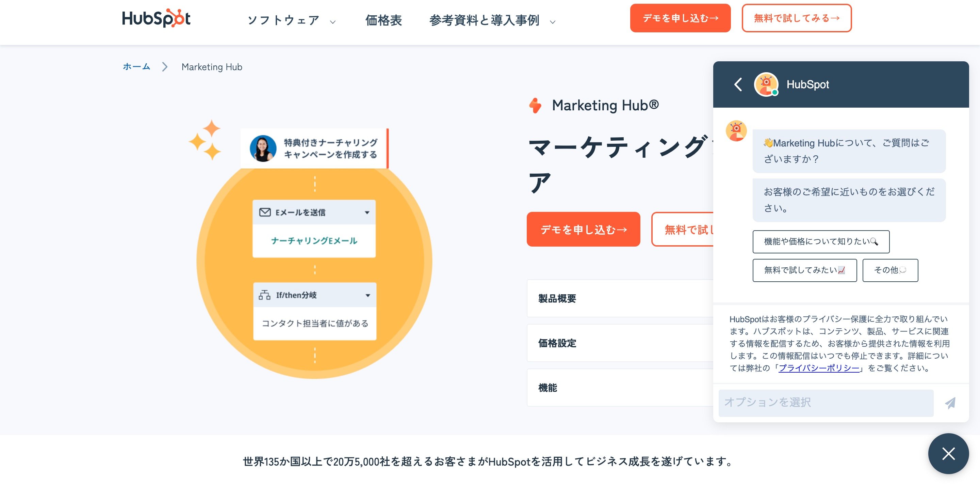Screen dimensions: 980x485
Task: Click the hero デモを申し込む orange button
Action: [583, 229]
